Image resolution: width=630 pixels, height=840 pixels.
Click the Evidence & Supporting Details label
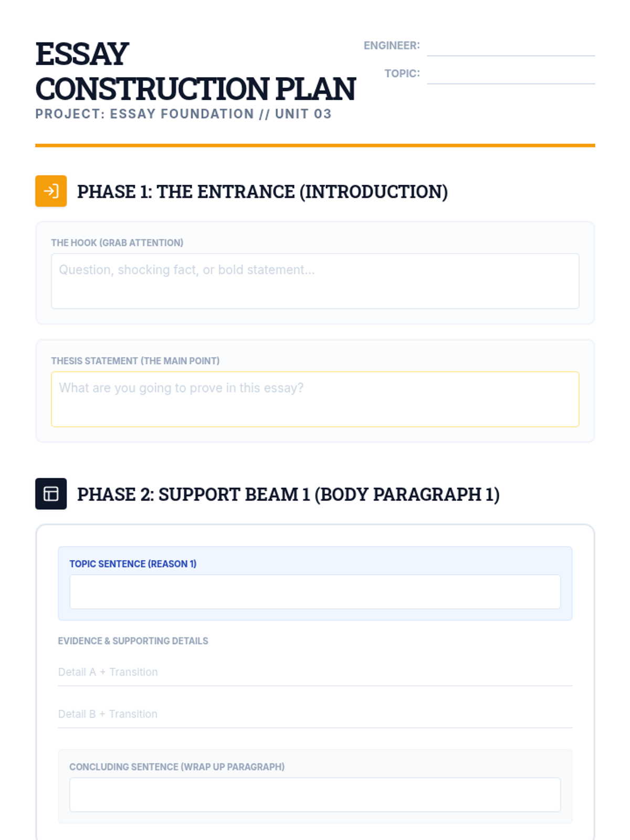(x=133, y=641)
